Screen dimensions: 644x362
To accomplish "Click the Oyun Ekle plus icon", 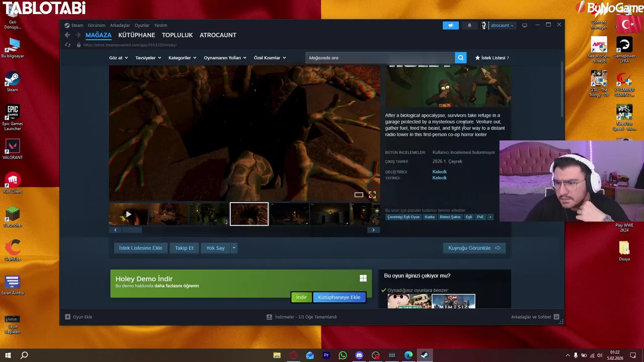I will (x=68, y=317).
